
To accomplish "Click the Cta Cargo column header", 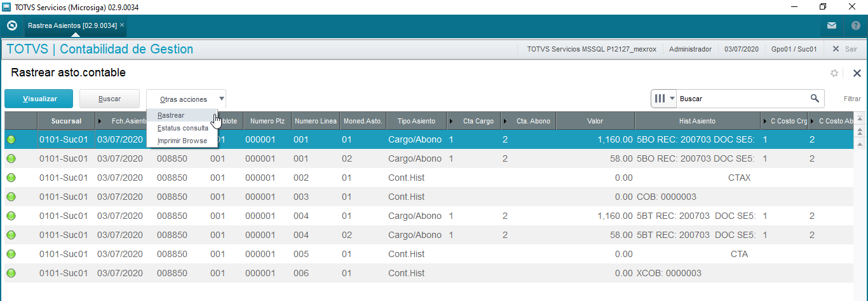I will (x=474, y=121).
